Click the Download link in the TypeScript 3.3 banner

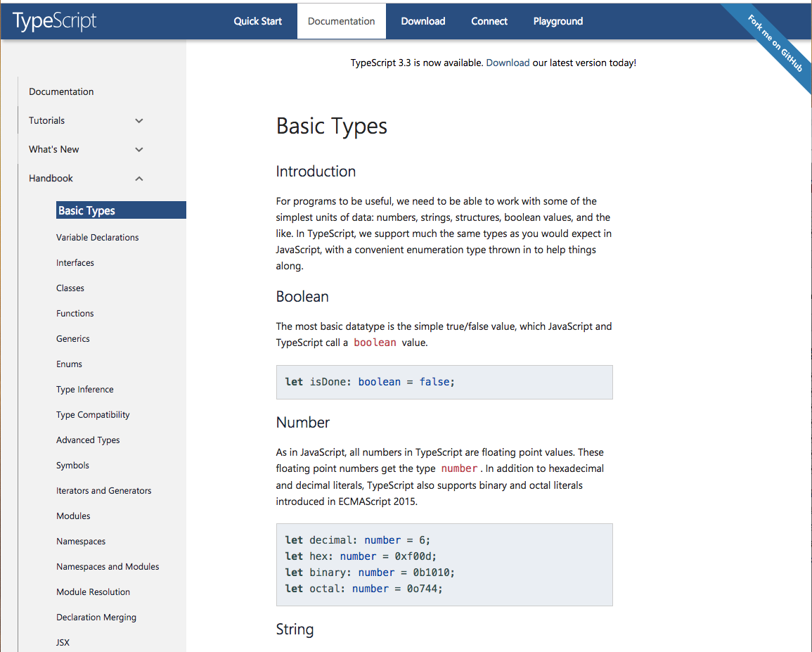pos(508,63)
